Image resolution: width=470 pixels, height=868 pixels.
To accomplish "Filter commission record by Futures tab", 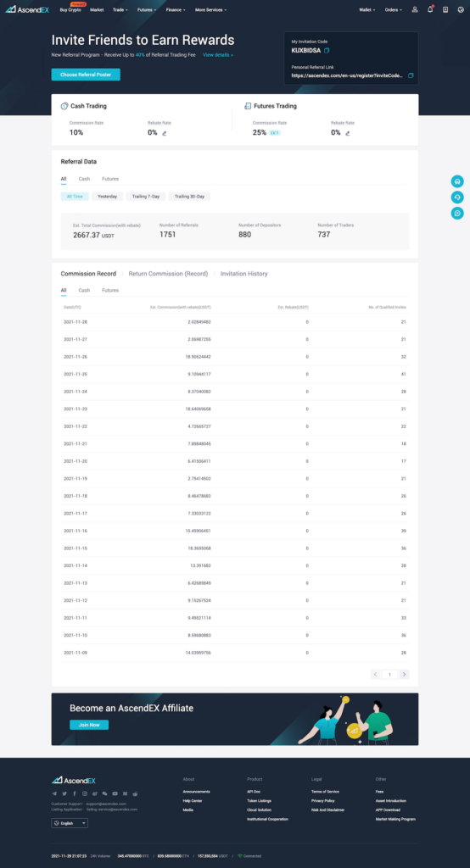I will (x=110, y=290).
